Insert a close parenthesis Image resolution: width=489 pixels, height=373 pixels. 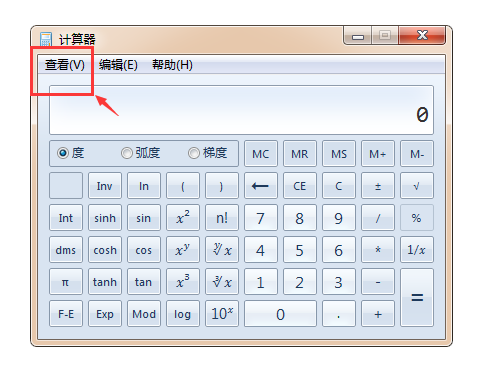222,186
